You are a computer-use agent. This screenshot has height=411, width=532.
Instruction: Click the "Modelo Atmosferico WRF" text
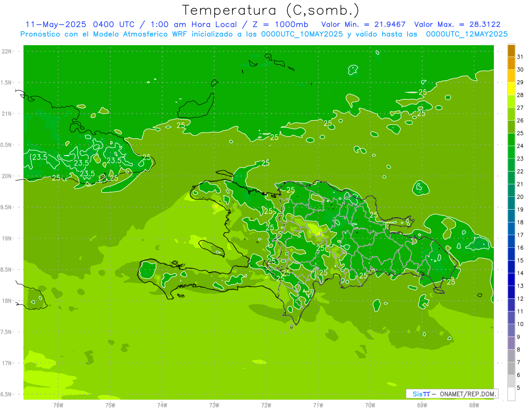(143, 34)
